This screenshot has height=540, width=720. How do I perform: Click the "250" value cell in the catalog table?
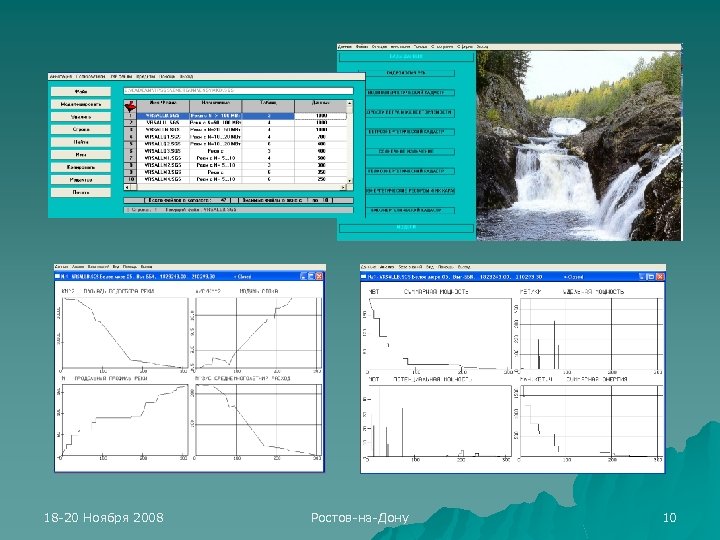[321, 179]
